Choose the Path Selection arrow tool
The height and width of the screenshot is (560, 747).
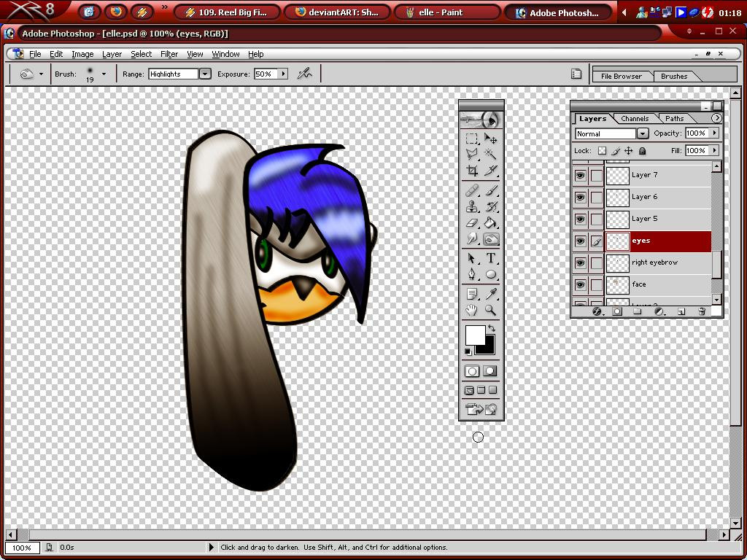[472, 259]
